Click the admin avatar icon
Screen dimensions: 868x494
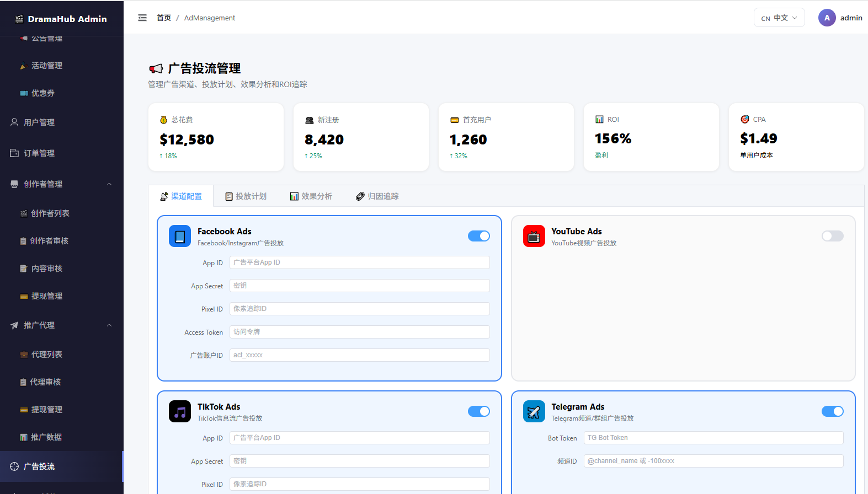827,18
